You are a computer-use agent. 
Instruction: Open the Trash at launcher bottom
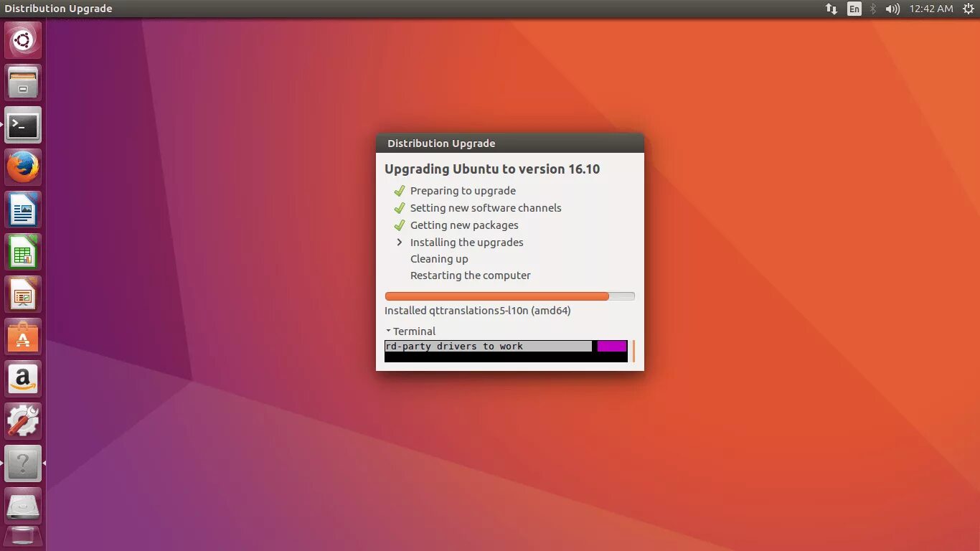(23, 537)
